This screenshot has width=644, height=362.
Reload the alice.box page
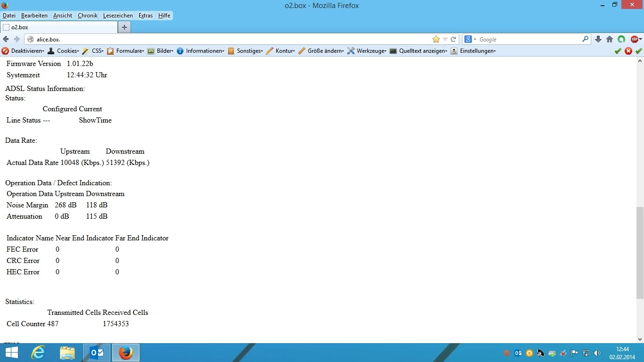coord(454,39)
